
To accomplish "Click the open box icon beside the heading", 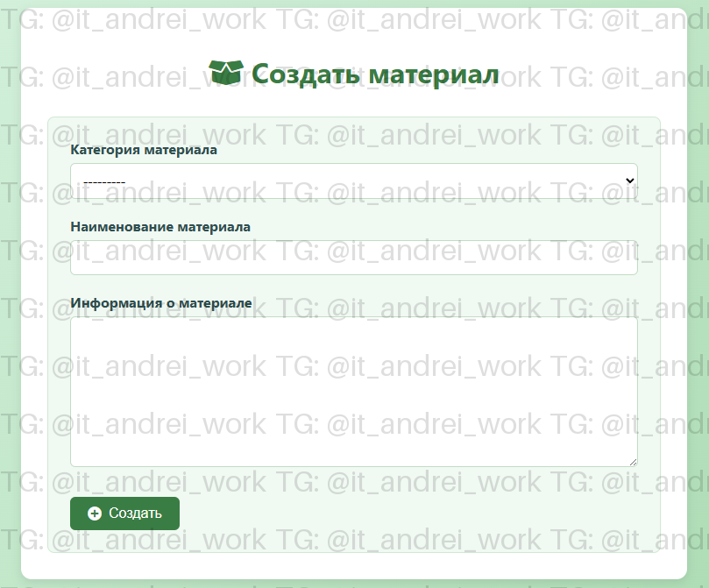I will pos(226,74).
